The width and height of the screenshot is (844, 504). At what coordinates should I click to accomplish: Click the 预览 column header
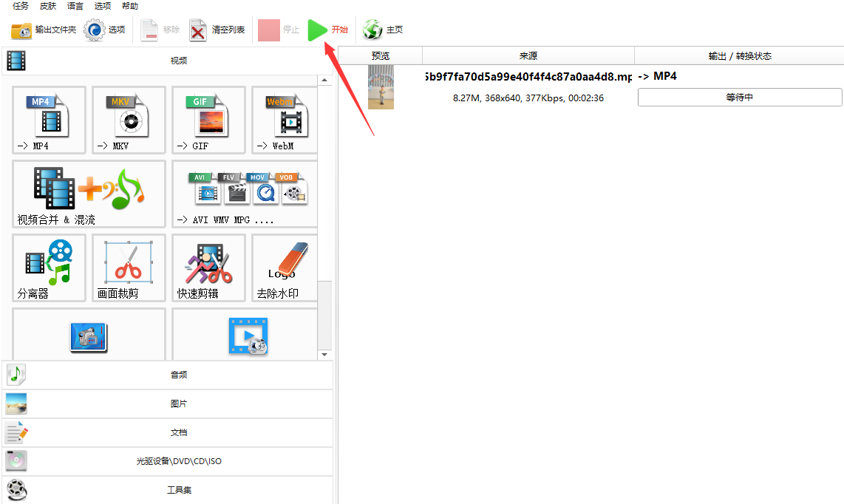(x=381, y=56)
